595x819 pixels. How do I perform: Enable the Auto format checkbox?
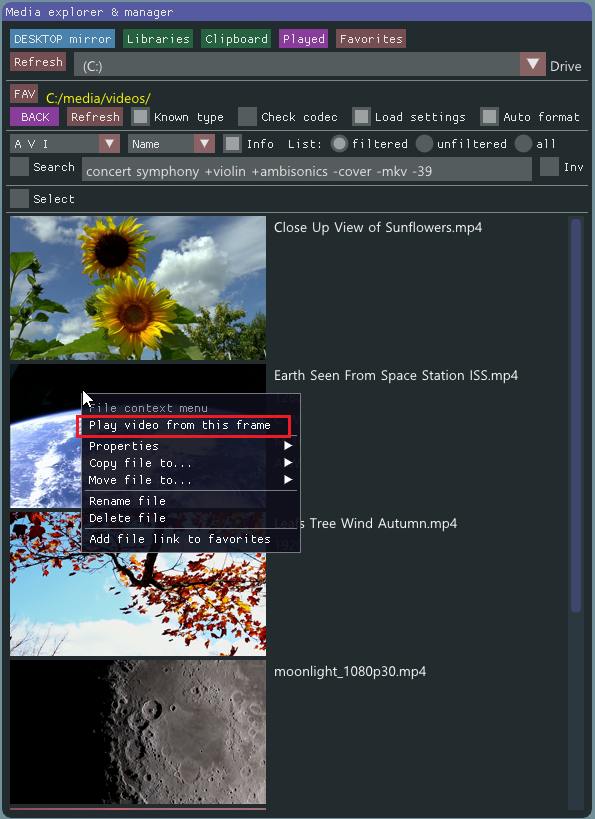(489, 116)
